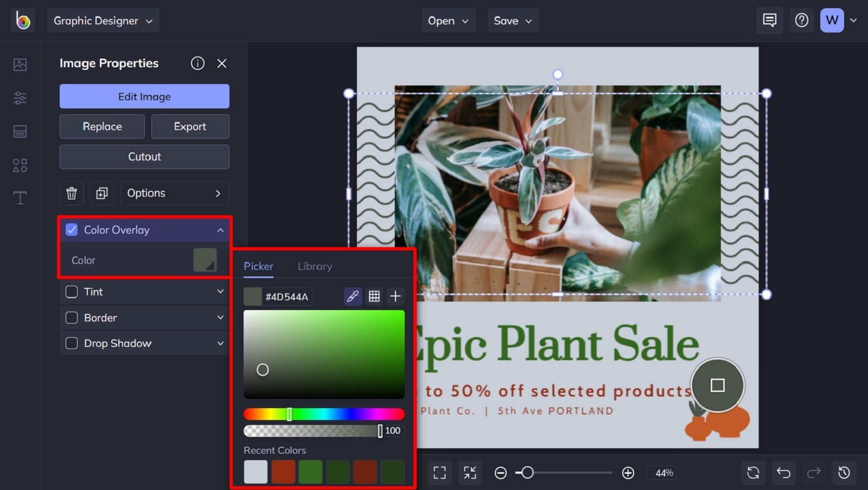Select the Images panel in the left sidebar
This screenshot has width=868, height=490.
coord(20,64)
